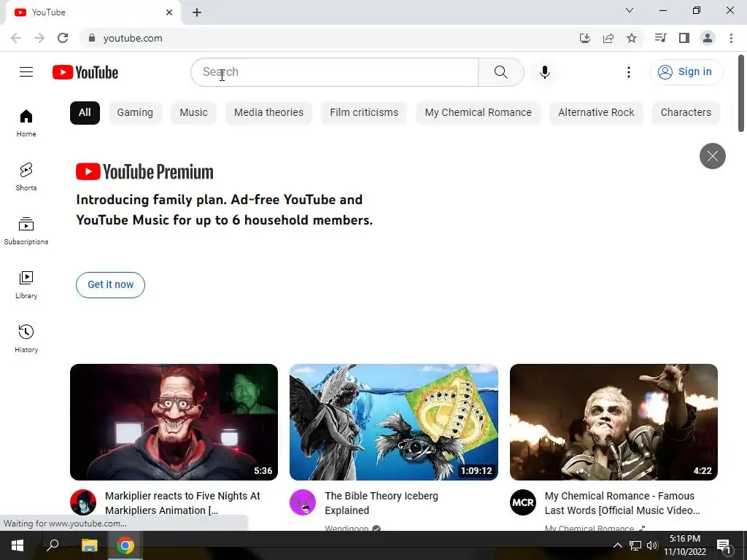Click the browser forward arrow
The height and width of the screenshot is (560, 747).
pos(39,38)
